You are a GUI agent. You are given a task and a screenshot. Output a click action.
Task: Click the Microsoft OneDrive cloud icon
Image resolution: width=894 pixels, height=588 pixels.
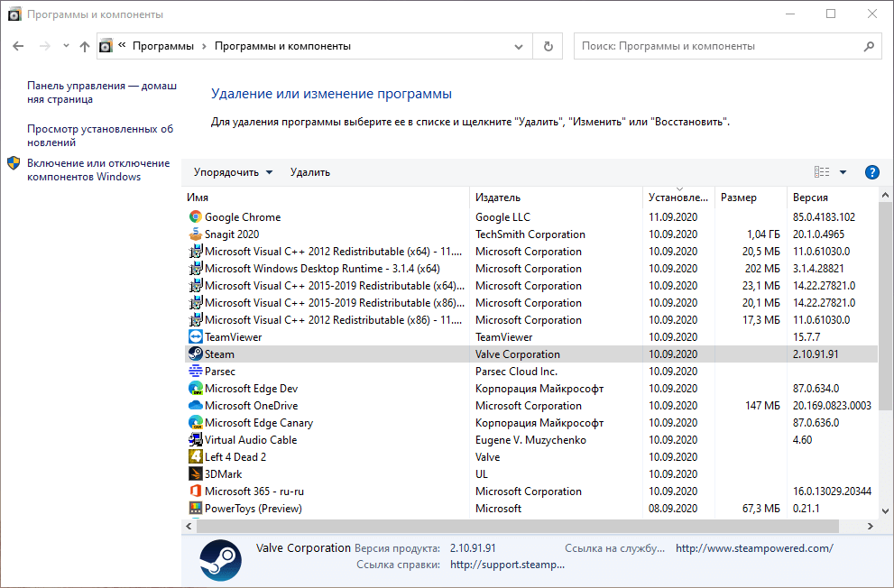196,405
